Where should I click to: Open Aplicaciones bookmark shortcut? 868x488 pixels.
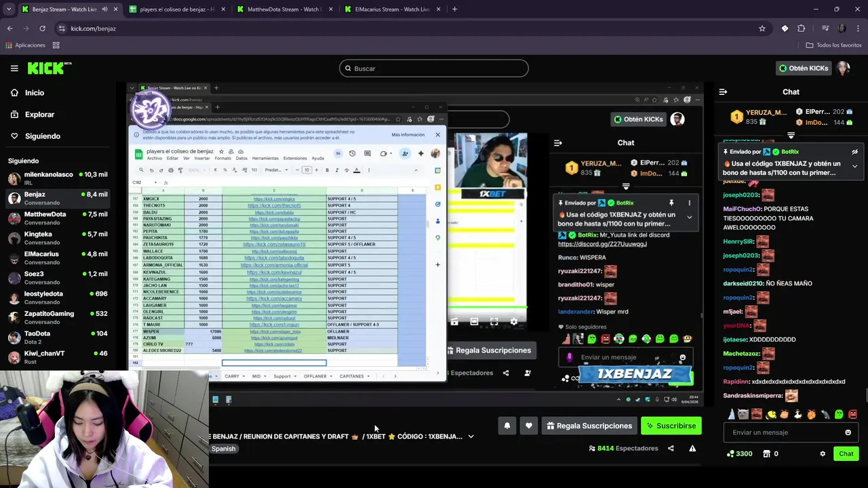pyautogui.click(x=25, y=45)
